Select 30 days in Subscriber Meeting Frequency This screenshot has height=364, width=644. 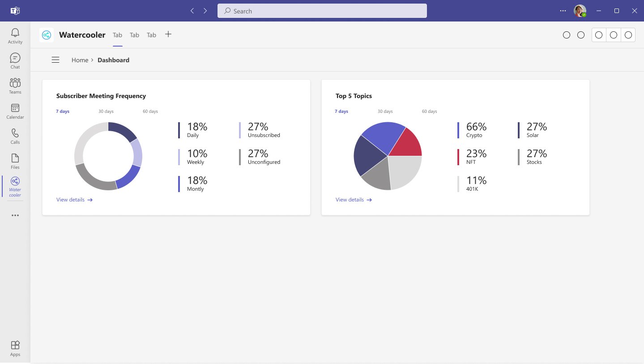point(106,111)
